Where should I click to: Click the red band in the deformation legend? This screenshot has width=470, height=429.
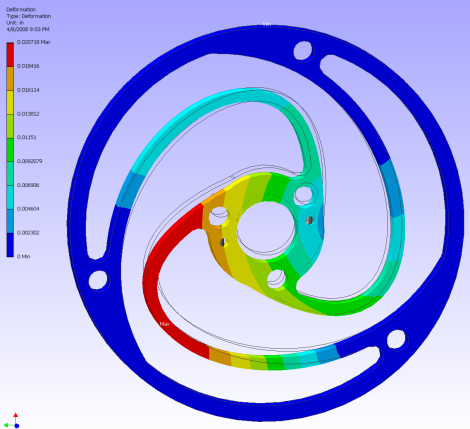pyautogui.click(x=10, y=55)
